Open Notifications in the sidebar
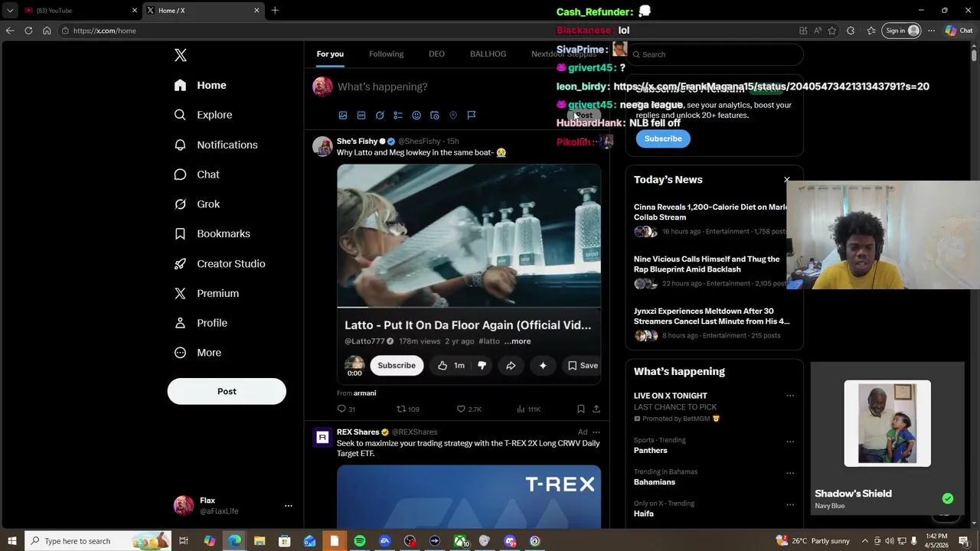The width and height of the screenshot is (980, 551). (x=216, y=145)
